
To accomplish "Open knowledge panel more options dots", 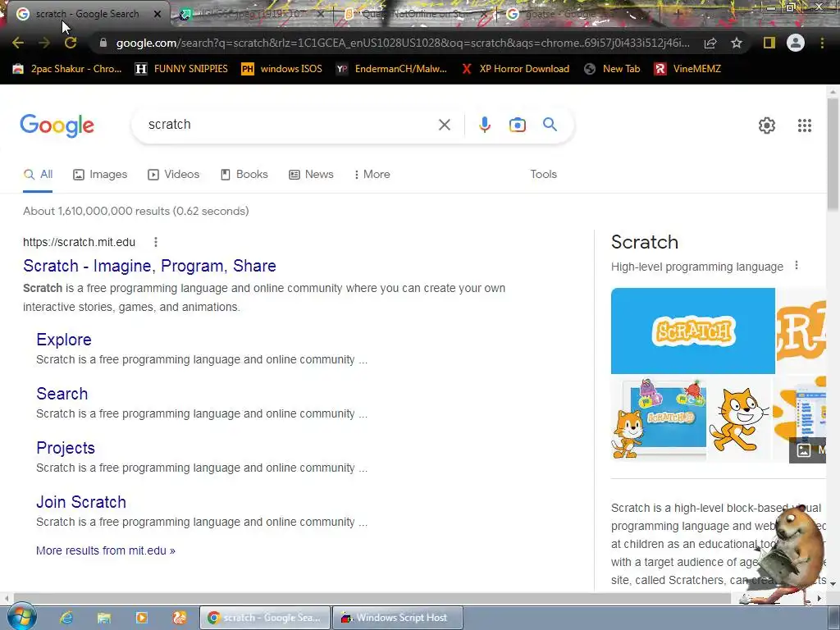I will click(797, 265).
